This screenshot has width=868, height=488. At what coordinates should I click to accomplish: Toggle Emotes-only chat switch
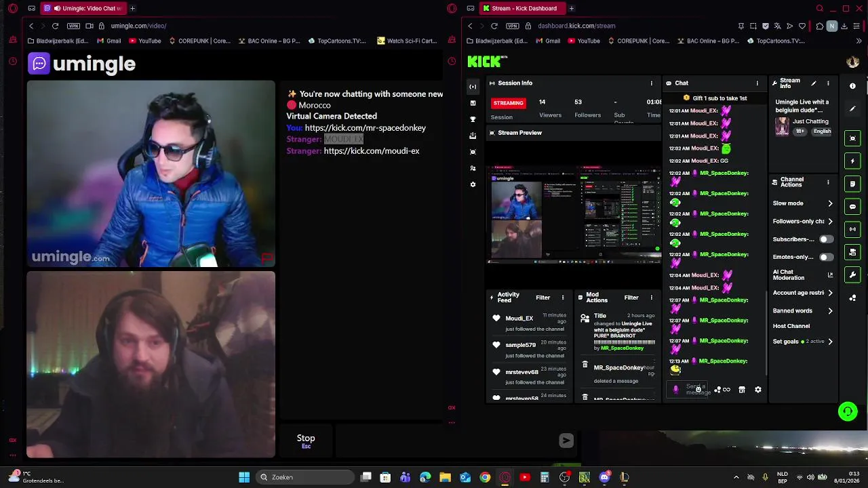point(825,257)
